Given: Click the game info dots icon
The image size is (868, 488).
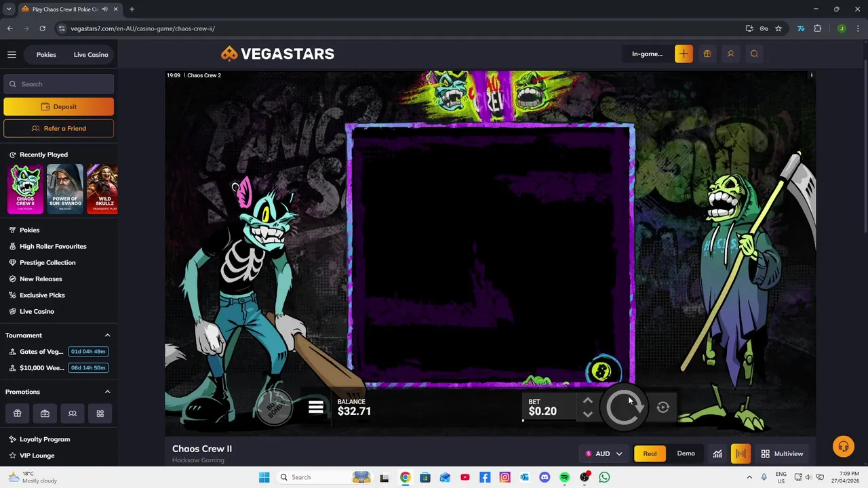Looking at the screenshot, I should point(811,75).
